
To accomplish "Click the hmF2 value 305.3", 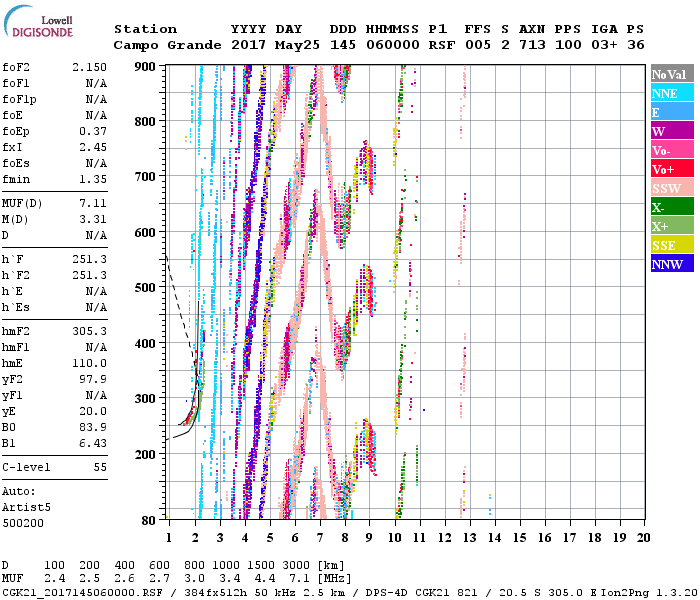I will 89,331.
